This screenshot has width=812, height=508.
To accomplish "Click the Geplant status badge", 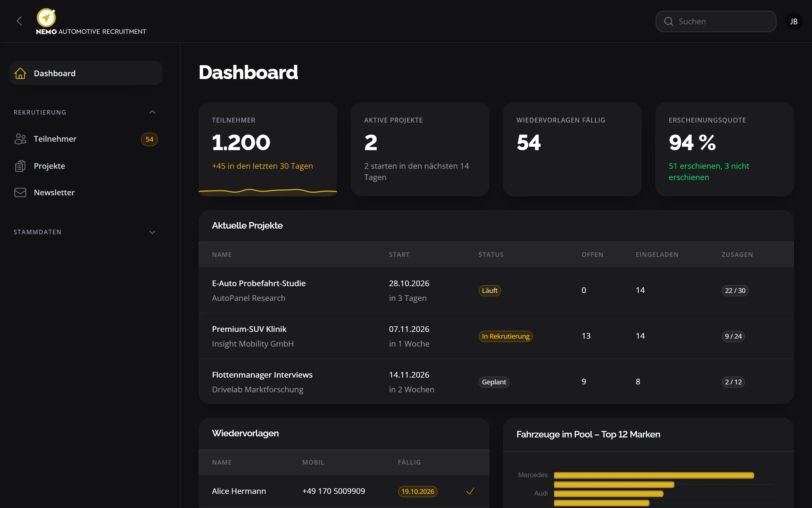I will [x=494, y=382].
